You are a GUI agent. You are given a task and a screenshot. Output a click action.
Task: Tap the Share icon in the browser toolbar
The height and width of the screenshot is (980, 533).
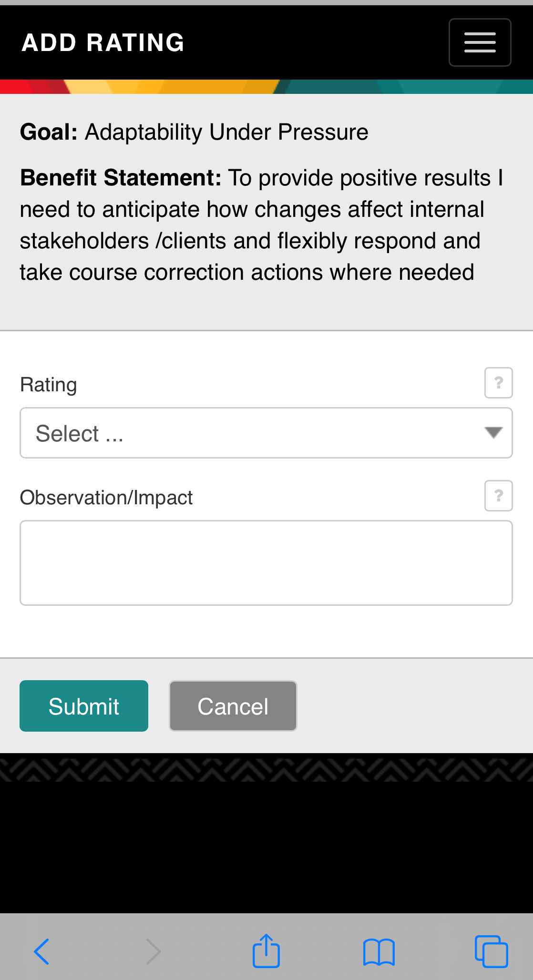point(266,950)
